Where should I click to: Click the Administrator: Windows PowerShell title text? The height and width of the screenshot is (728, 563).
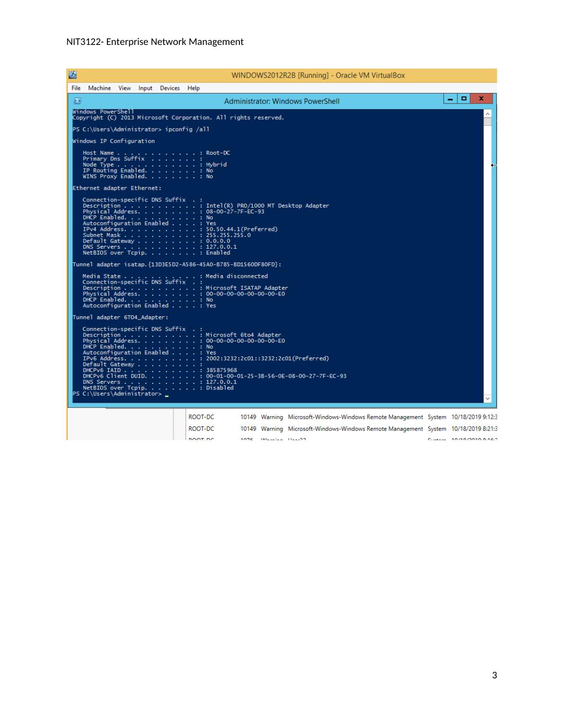(x=281, y=101)
